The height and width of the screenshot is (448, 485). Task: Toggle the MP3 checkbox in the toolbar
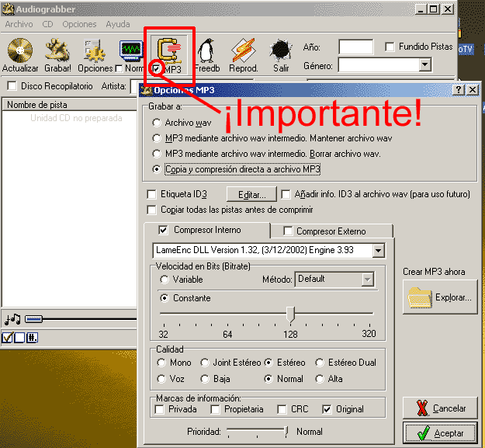(x=157, y=68)
